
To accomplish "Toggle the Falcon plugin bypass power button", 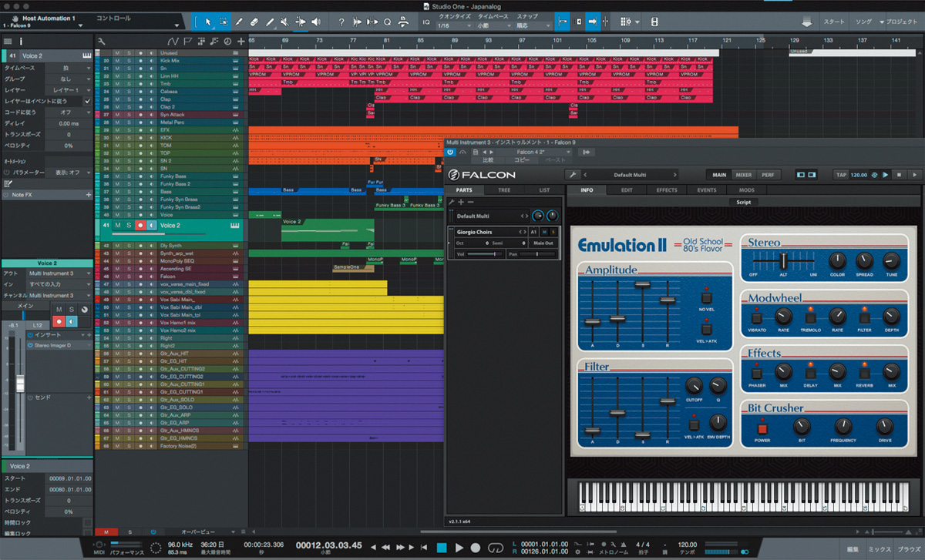I will click(449, 152).
